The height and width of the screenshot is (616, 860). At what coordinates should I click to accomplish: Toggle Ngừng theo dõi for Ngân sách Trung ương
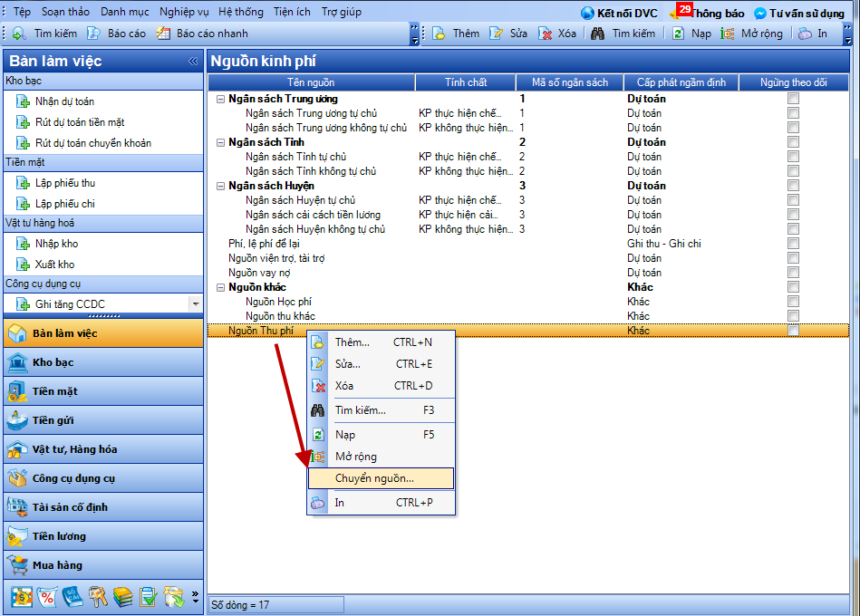coord(793,99)
